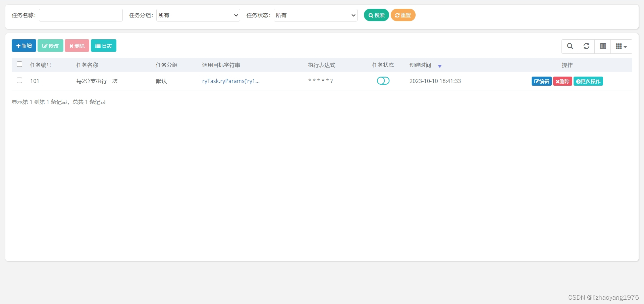This screenshot has width=644, height=304.
Task: Open the 任务状态 dropdown
Action: [316, 15]
